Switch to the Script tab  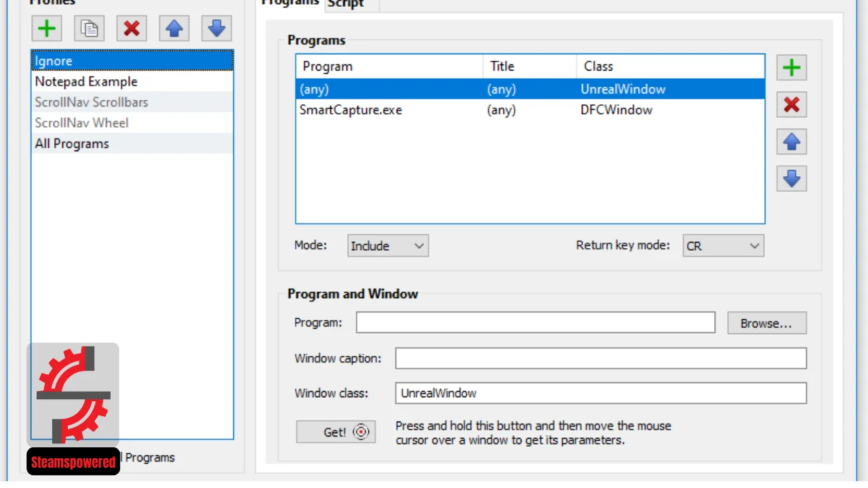pyautogui.click(x=351, y=4)
